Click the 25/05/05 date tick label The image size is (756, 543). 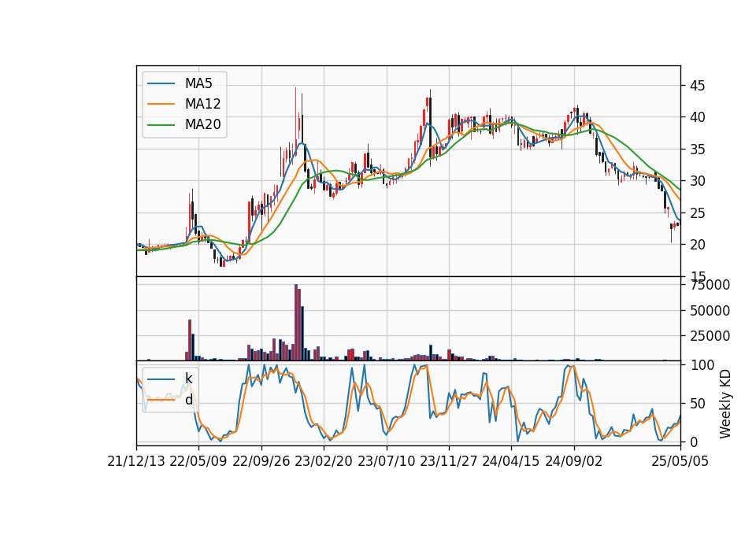click(x=680, y=462)
